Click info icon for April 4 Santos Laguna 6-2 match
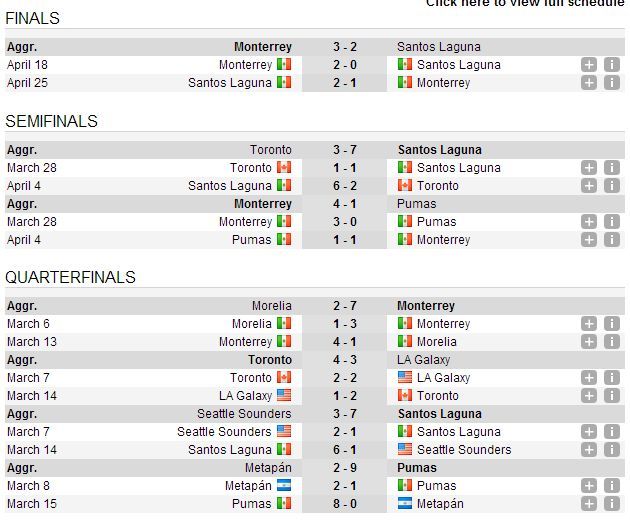This screenshot has width=630, height=521. click(x=612, y=186)
